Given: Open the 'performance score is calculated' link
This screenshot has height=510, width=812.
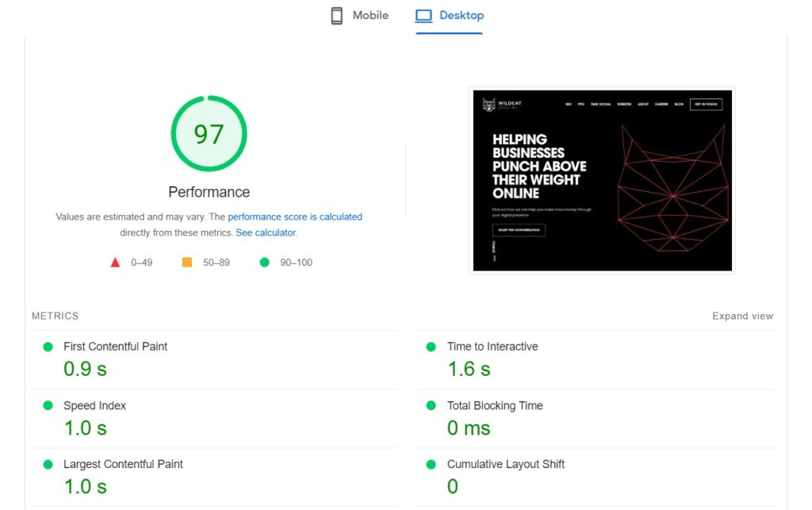Looking at the screenshot, I should click(295, 217).
